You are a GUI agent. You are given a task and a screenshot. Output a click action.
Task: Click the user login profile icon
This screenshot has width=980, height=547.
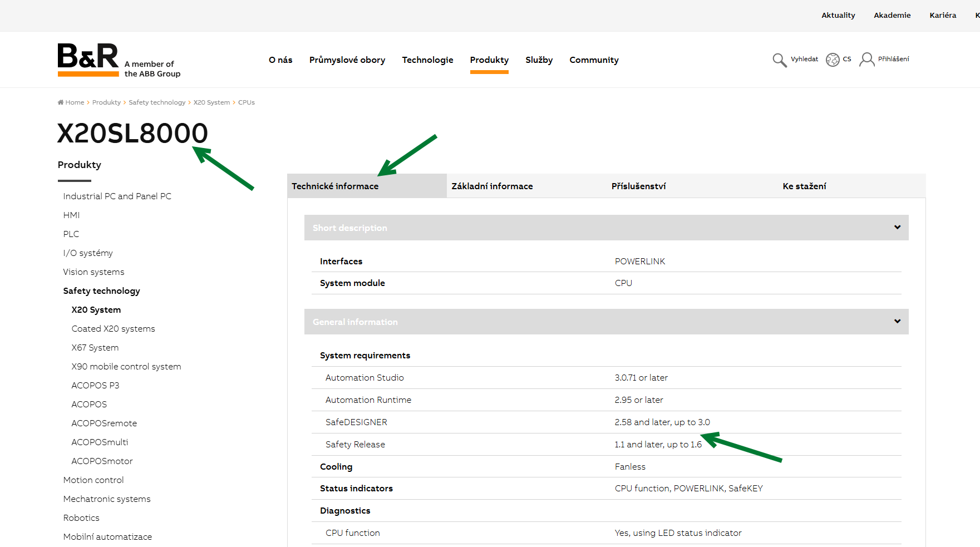coord(866,60)
